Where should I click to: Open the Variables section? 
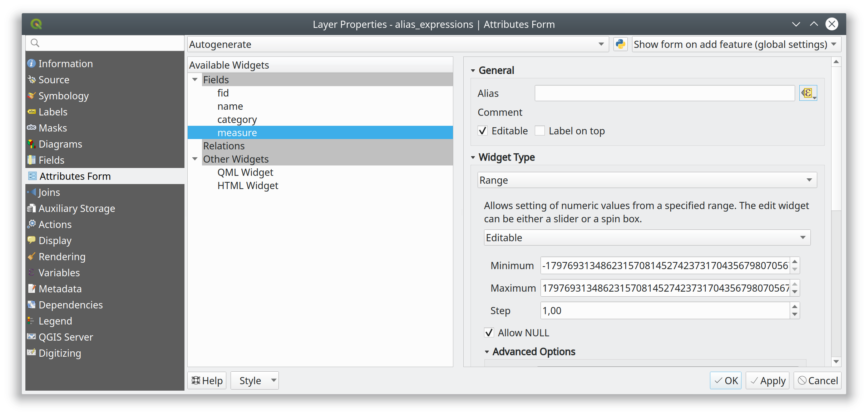59,273
